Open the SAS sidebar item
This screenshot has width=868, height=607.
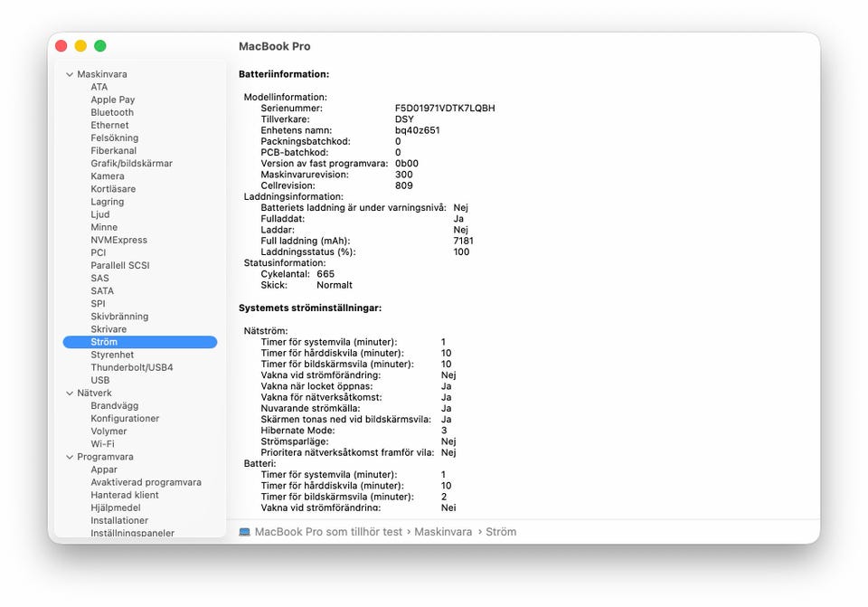click(x=99, y=278)
